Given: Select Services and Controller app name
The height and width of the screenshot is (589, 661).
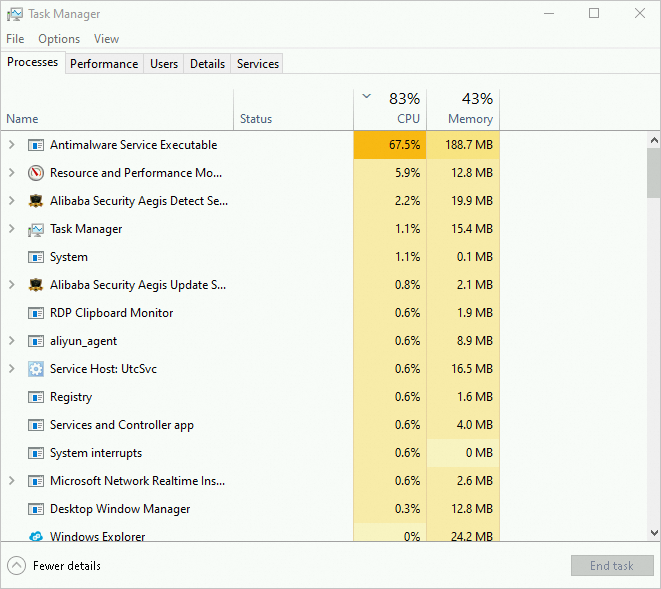Looking at the screenshot, I should [121, 425].
